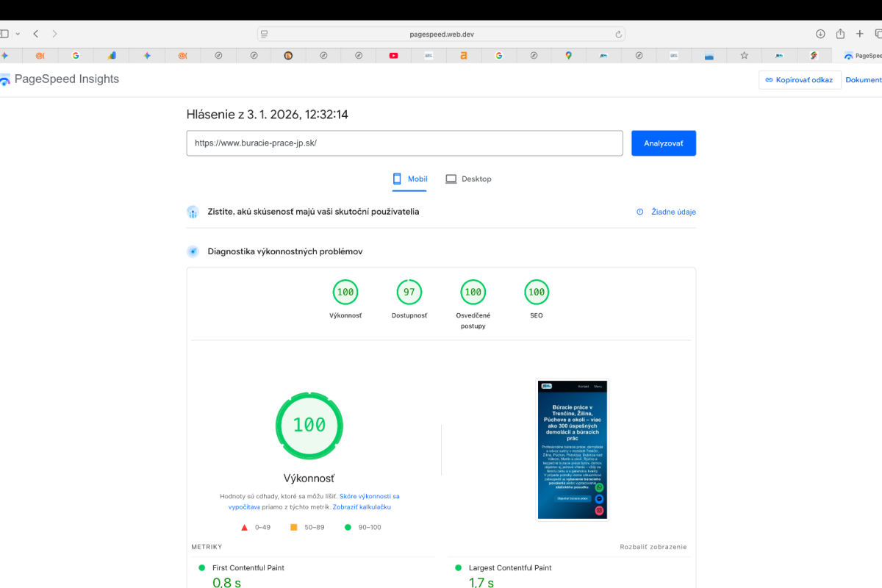Viewport: 882px width, 588px height.
Task: Go back using Safari's back arrow
Action: coord(35,34)
